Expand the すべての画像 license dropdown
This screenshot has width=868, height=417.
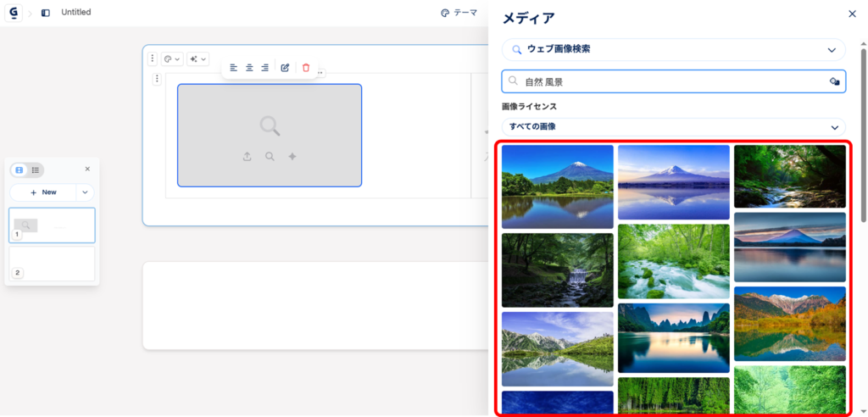pos(673,126)
